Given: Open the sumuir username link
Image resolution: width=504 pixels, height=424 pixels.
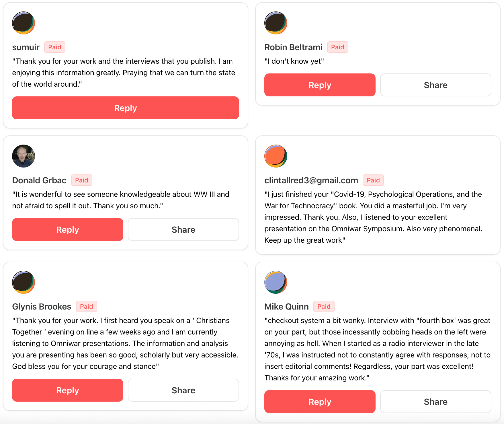Looking at the screenshot, I should [26, 47].
